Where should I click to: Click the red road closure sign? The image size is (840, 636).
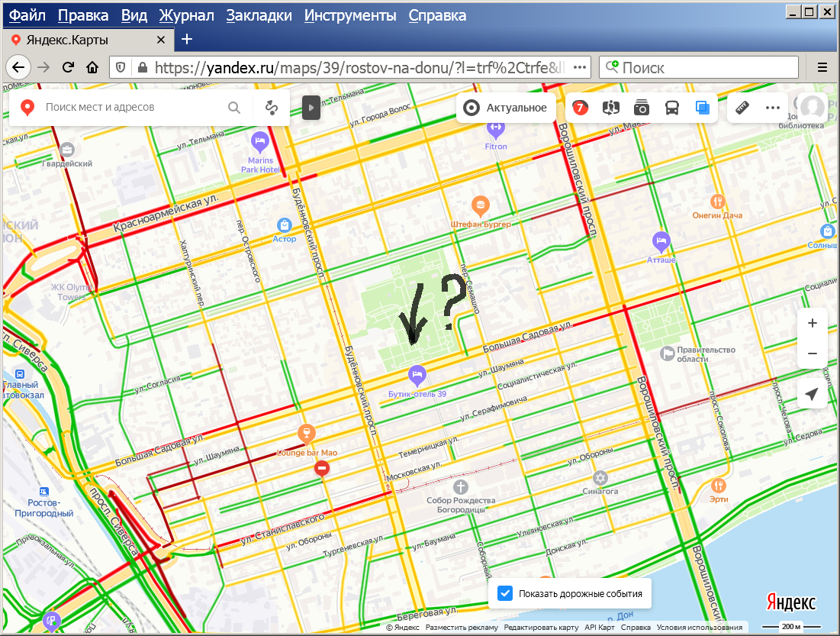point(321,468)
